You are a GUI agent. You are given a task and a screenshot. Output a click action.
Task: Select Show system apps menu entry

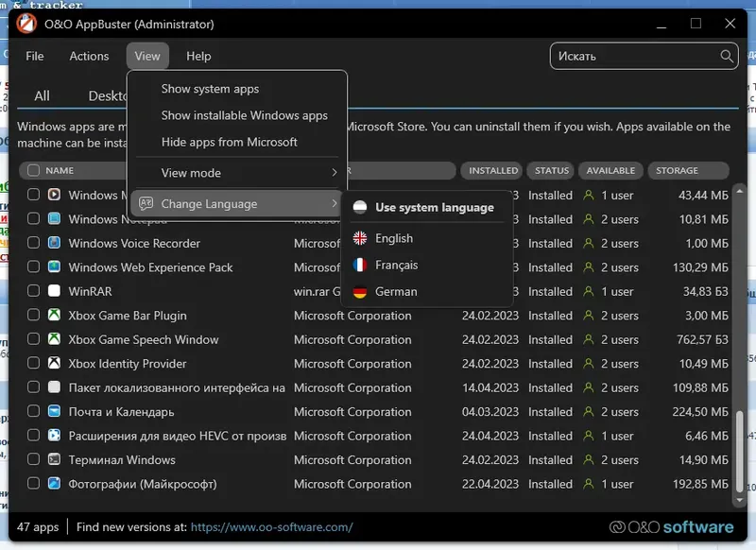pos(210,89)
